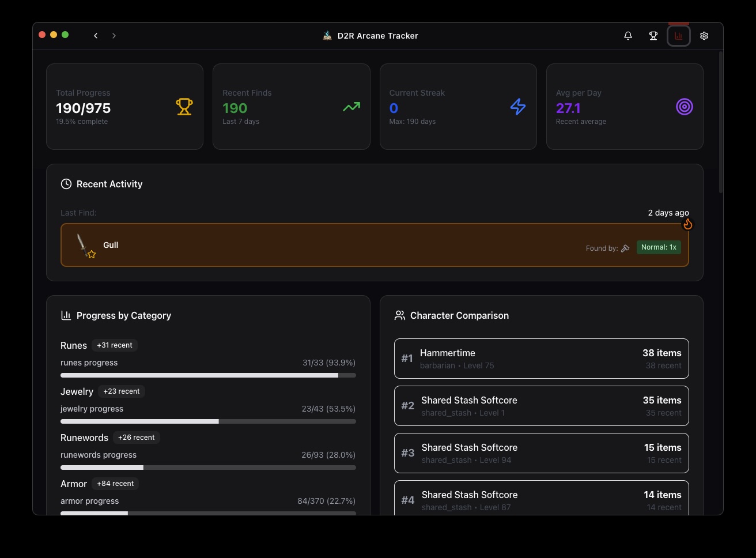
Task: Click the people icon beside Character Comparison
Action: [x=399, y=315]
